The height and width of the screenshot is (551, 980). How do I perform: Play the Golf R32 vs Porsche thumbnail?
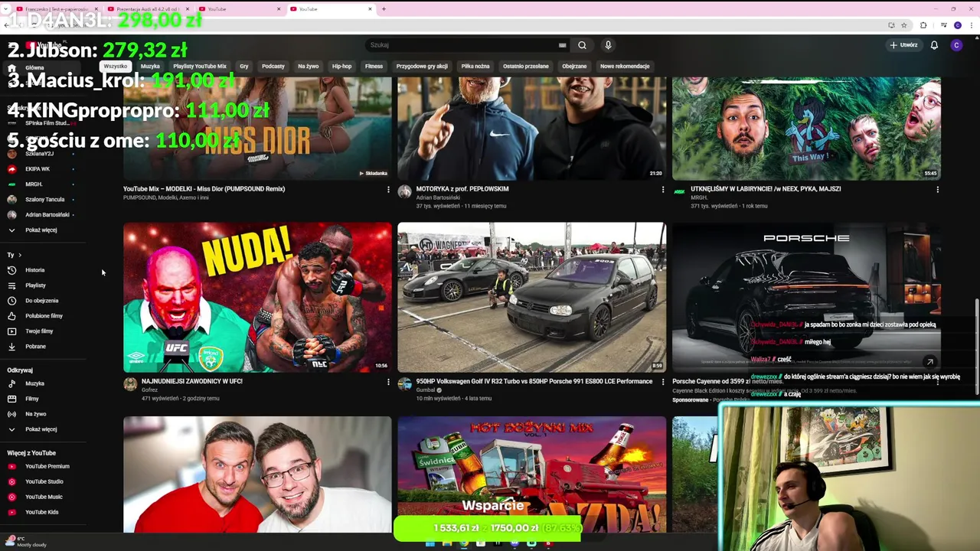point(531,298)
